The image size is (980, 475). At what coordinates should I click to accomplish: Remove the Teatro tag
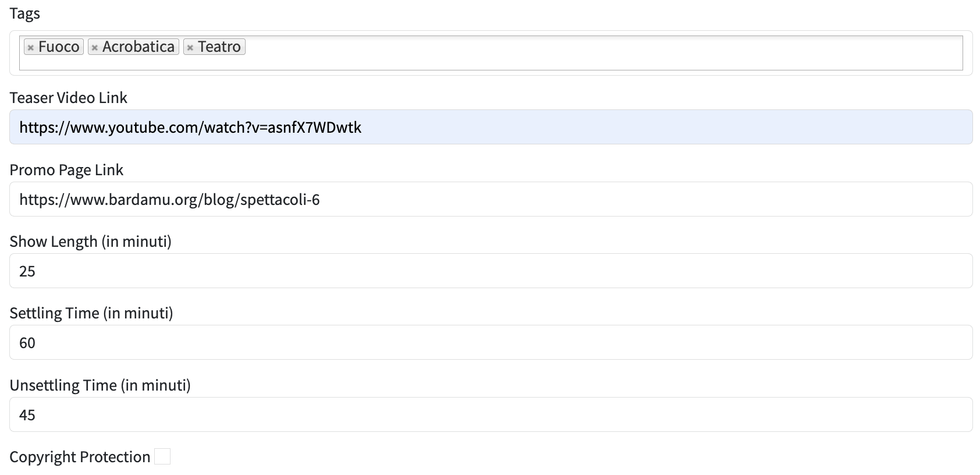190,48
